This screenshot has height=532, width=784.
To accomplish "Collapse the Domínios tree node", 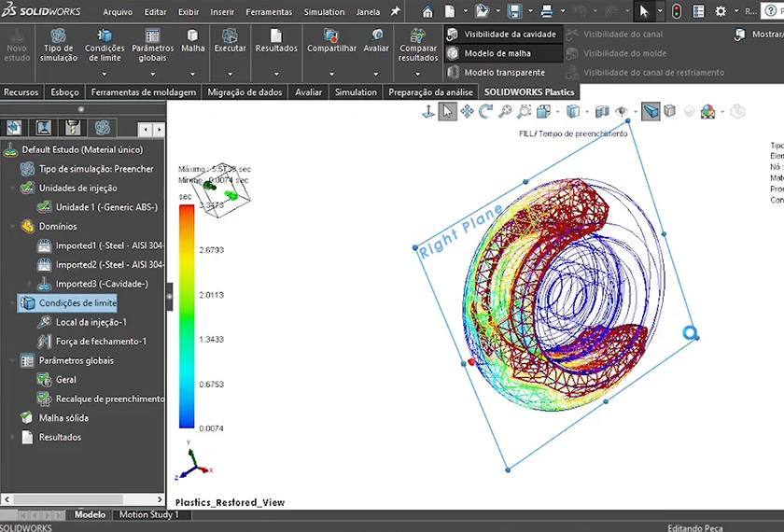I will tap(12, 226).
